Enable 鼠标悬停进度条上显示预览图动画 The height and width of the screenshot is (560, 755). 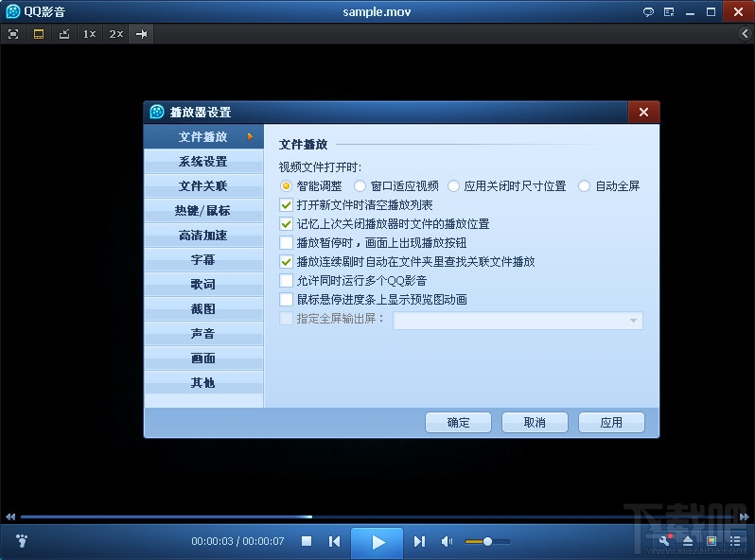[x=286, y=300]
